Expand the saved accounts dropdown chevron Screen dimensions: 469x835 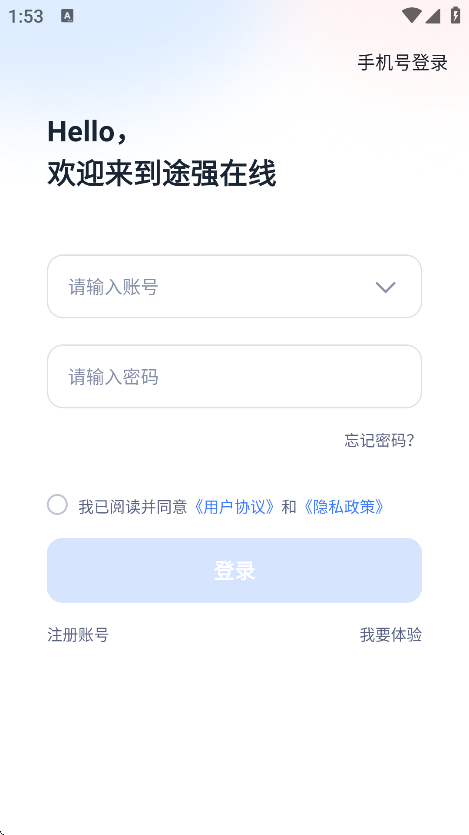pos(385,288)
